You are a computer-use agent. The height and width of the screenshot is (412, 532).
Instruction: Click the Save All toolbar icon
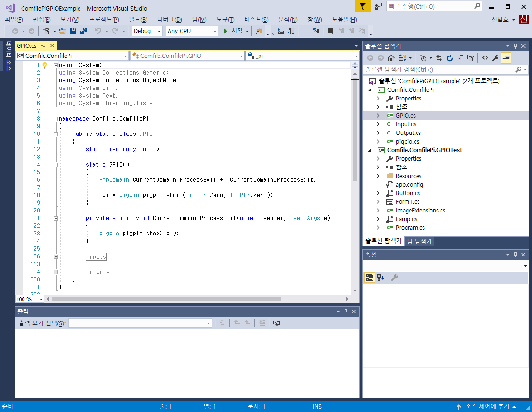(83, 31)
